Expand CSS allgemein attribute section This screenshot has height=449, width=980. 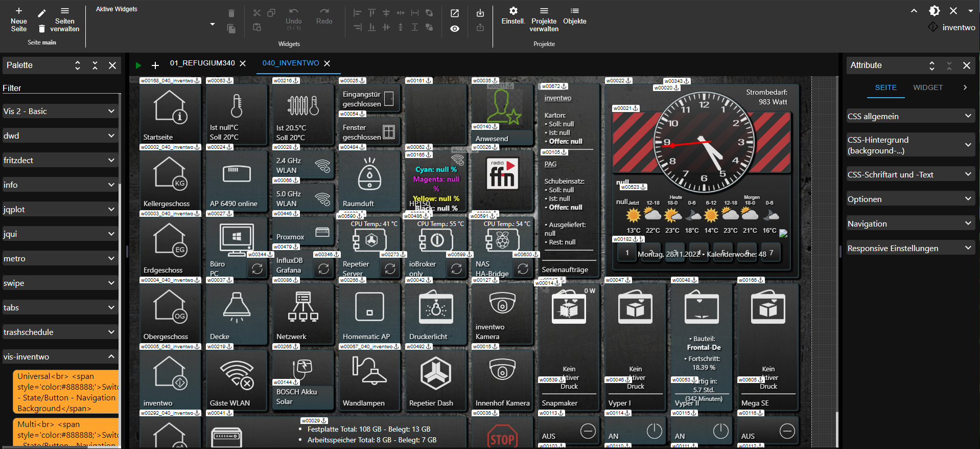910,116
